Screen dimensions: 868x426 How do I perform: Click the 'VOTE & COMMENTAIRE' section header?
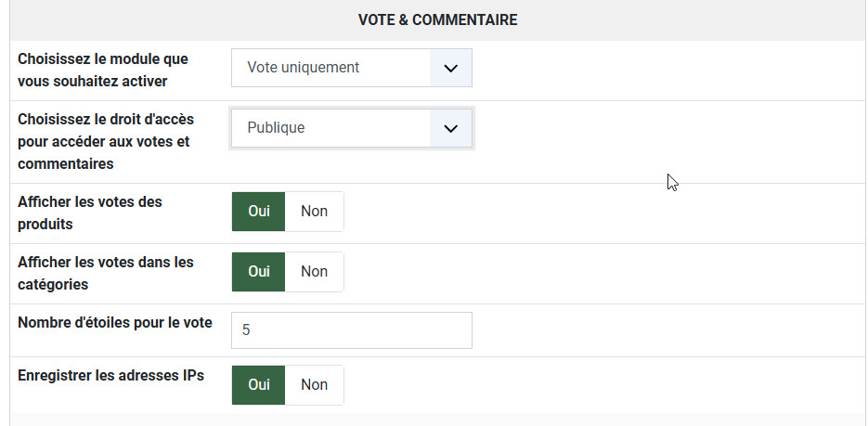point(437,19)
